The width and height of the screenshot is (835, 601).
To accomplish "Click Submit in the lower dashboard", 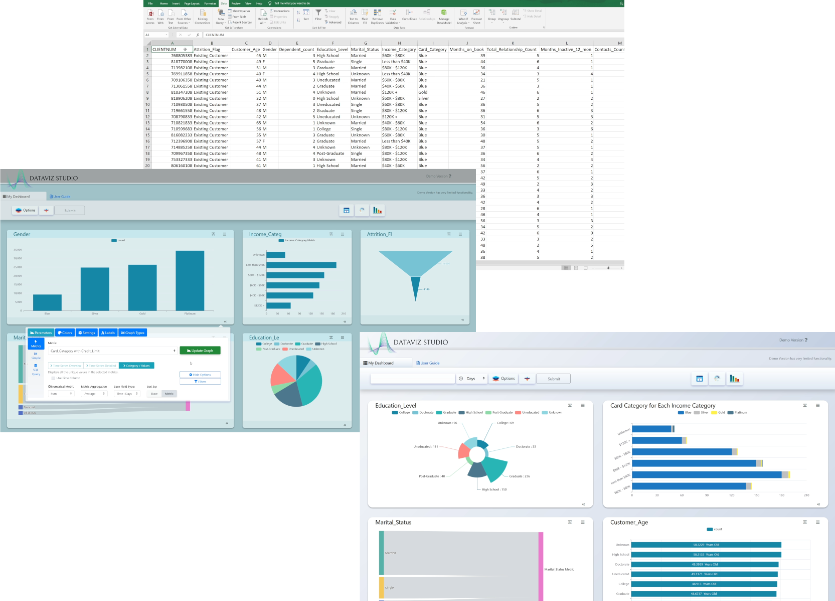I will click(x=554, y=378).
